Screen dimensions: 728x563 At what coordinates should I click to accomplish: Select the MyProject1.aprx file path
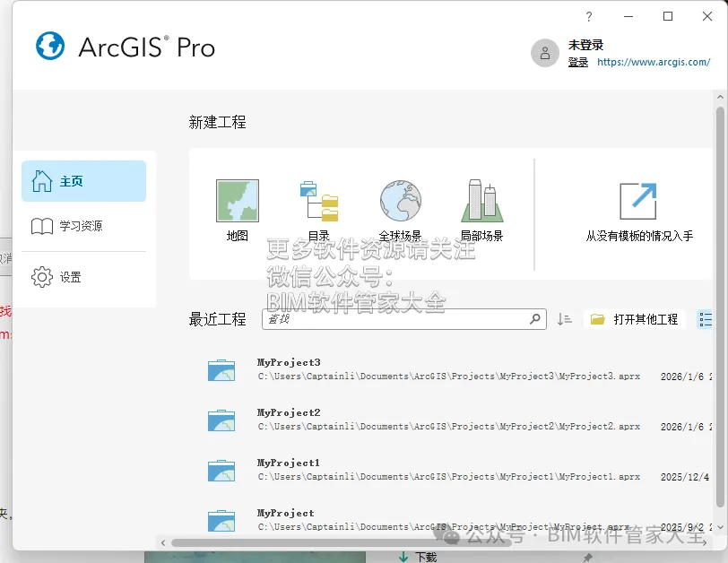[449, 477]
